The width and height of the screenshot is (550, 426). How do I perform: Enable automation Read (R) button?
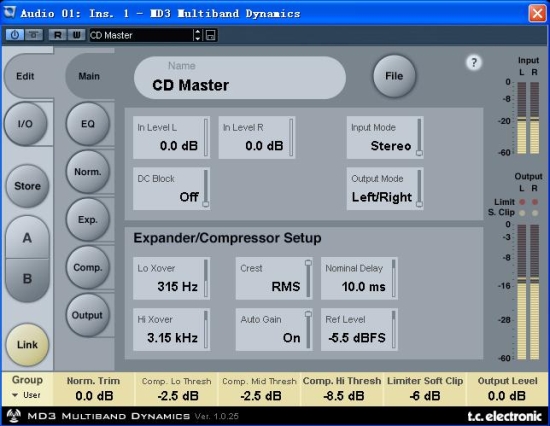coord(58,35)
